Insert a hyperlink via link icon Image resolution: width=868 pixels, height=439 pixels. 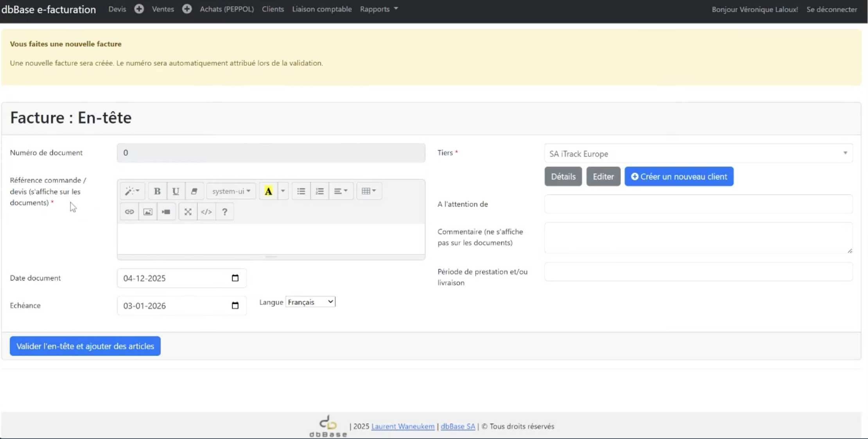tap(129, 212)
